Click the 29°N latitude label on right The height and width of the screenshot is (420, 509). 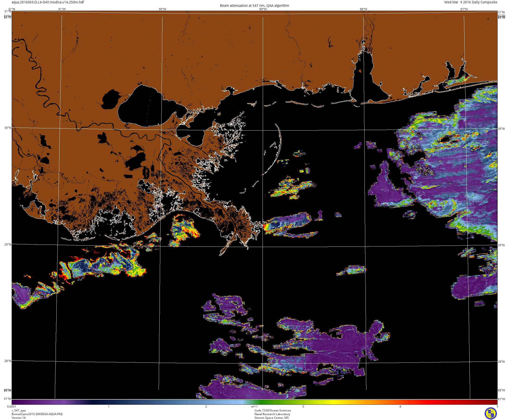point(501,245)
